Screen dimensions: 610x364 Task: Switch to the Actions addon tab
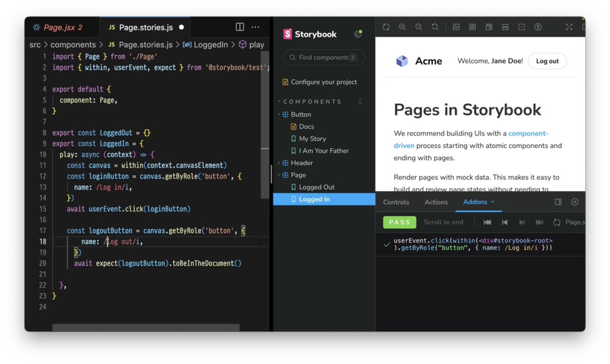tap(436, 202)
